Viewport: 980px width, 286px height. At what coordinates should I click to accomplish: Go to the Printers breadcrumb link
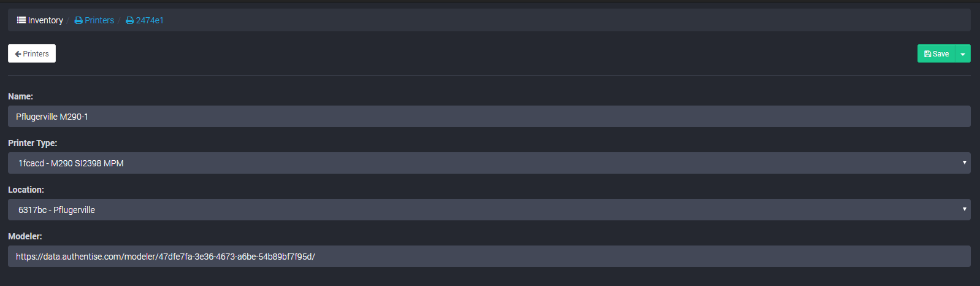[99, 20]
